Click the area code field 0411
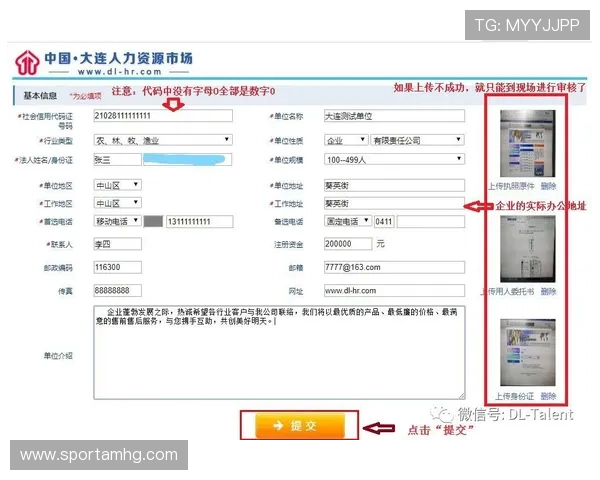Image resolution: width=600 pixels, height=480 pixels. (x=384, y=221)
